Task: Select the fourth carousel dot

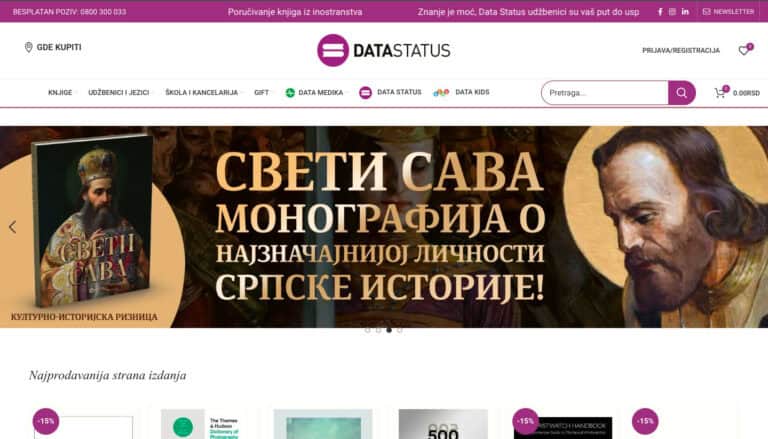Action: tap(400, 330)
